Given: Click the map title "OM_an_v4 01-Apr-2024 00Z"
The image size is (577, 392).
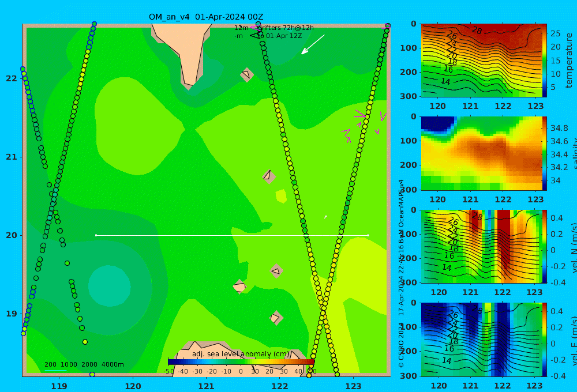Looking at the screenshot, I should coord(206,17).
